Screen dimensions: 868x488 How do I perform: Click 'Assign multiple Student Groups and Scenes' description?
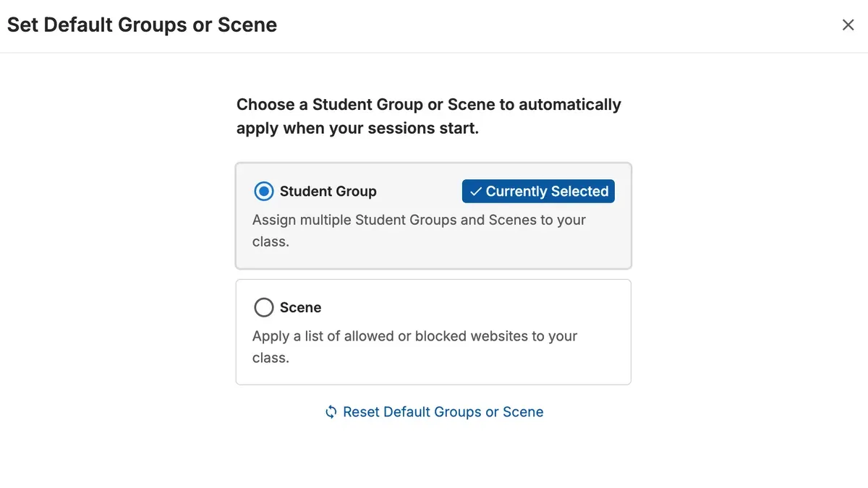pos(419,231)
